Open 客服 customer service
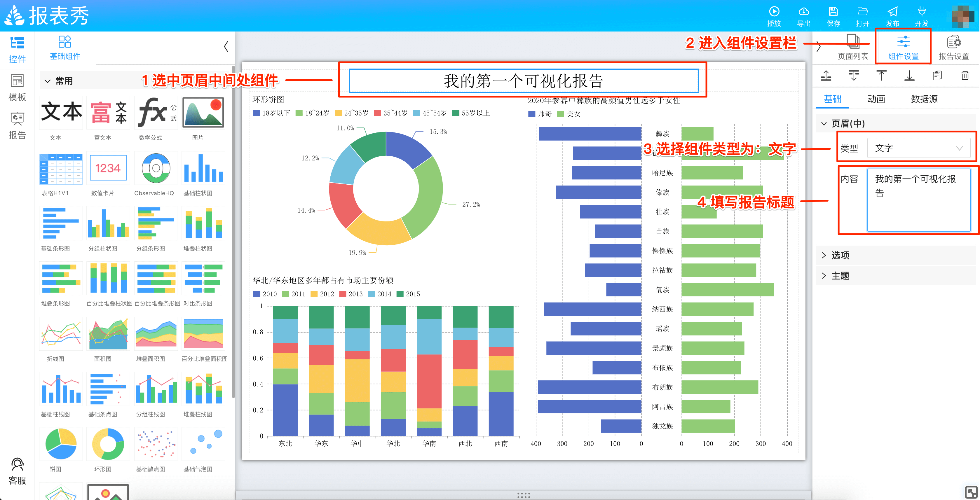The image size is (980, 500). click(17, 471)
